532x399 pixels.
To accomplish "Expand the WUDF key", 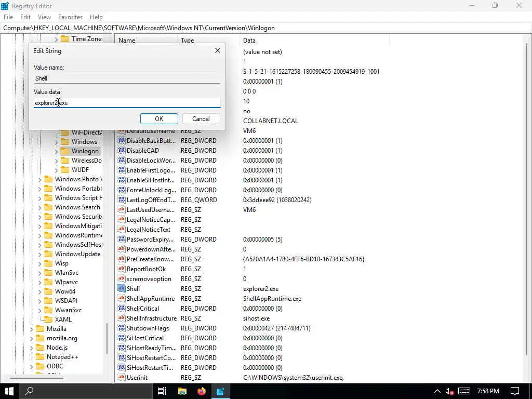I will 56,170.
